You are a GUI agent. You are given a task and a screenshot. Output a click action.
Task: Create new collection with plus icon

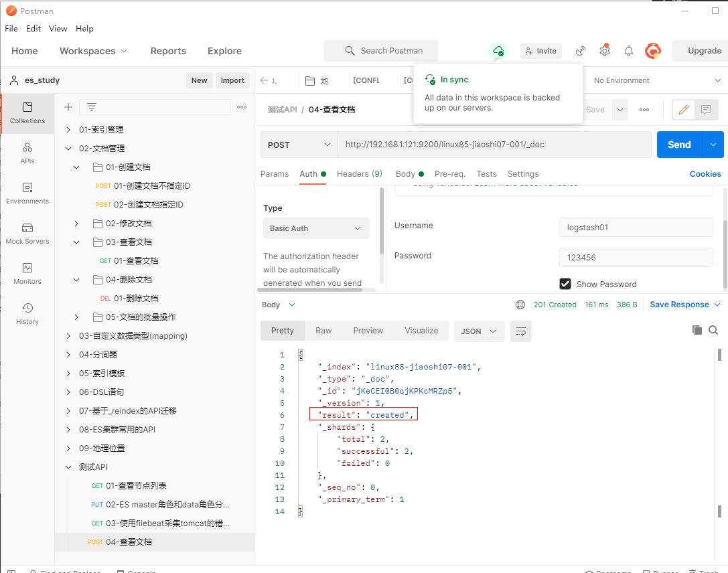coord(68,107)
